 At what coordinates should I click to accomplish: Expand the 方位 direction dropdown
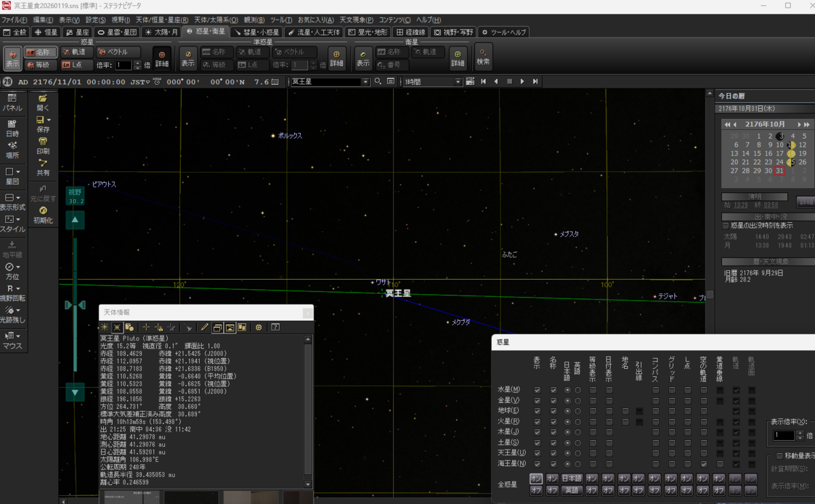(x=18, y=268)
